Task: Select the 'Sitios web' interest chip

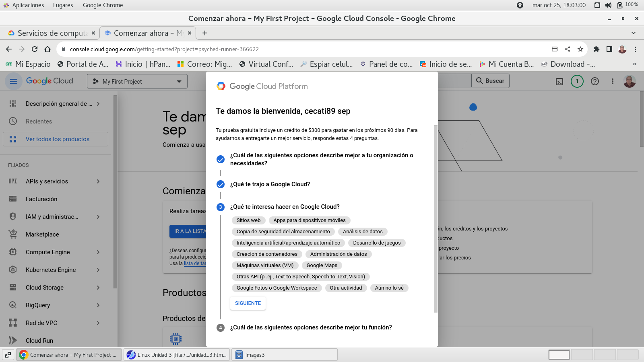Action: click(248, 220)
